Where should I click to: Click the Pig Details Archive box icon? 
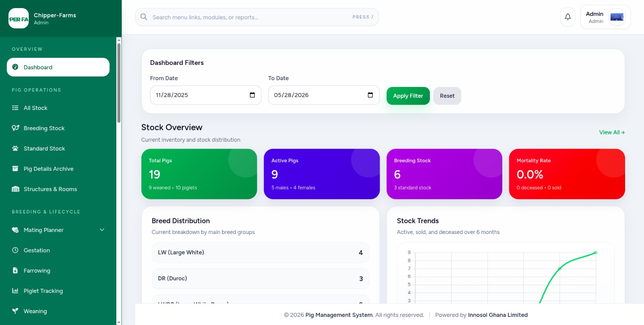(x=15, y=169)
